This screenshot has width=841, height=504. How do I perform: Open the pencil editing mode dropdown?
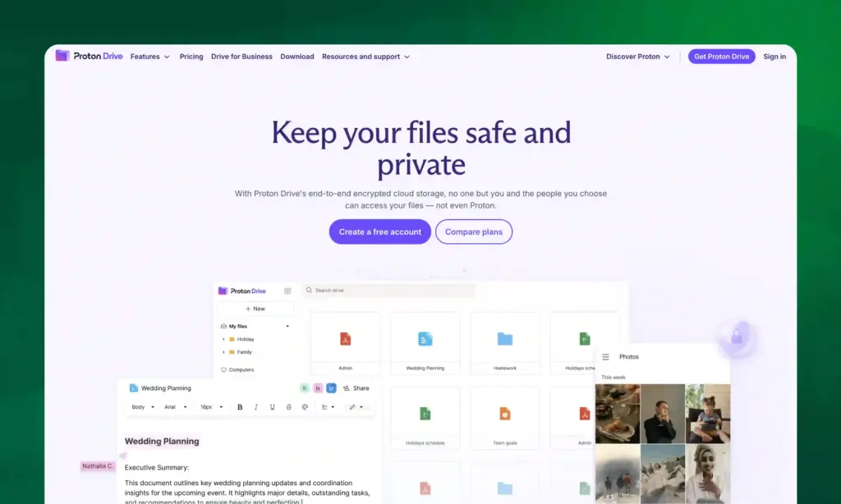coord(356,407)
